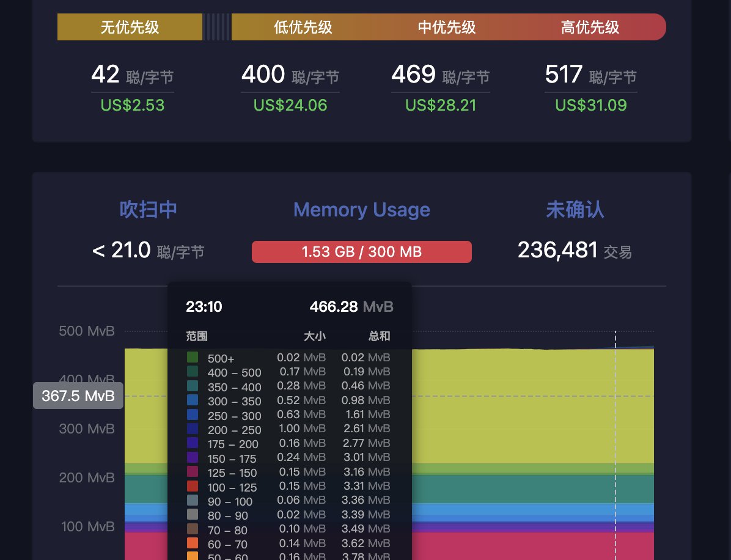
Task: Click the 125 – 150 range color swatch
Action: 193,471
